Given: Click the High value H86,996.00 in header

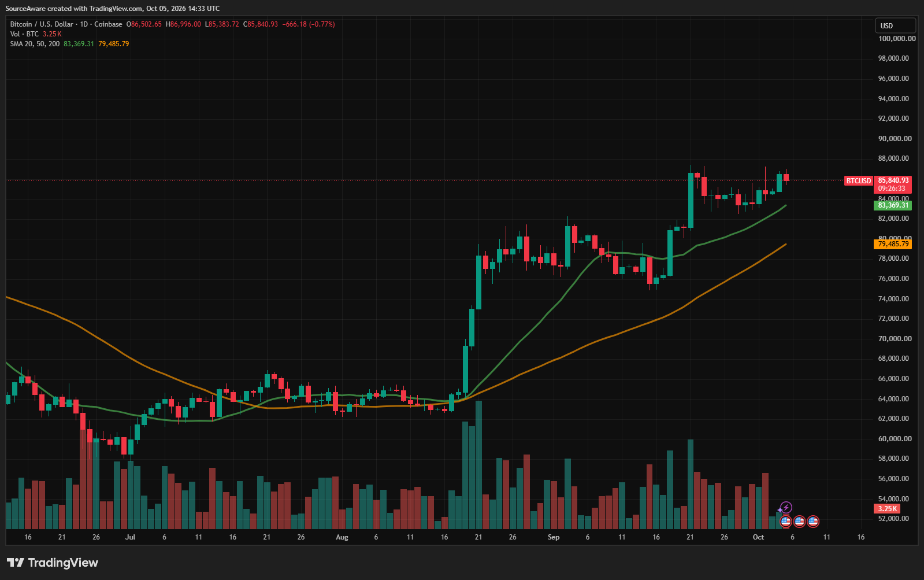Looking at the screenshot, I should coord(183,24).
